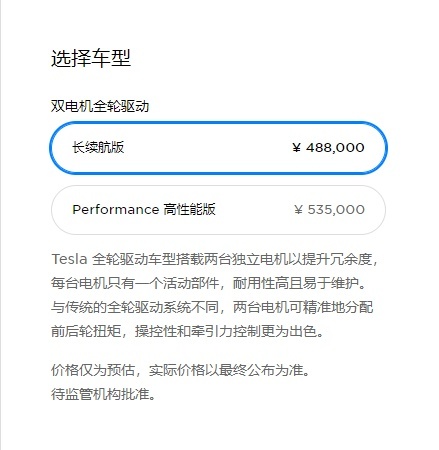
Task: Click the 前后轮扭矩 description line
Action: pyautogui.click(x=86, y=331)
